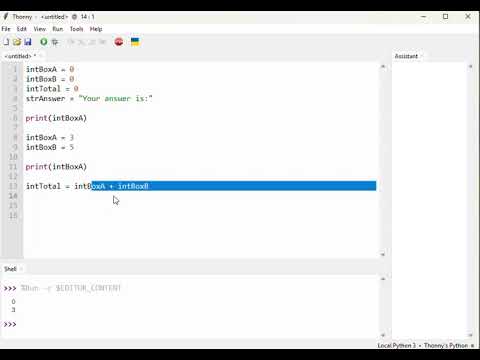Close the Assistant panel tab
The width and height of the screenshot is (480, 360).
point(422,56)
